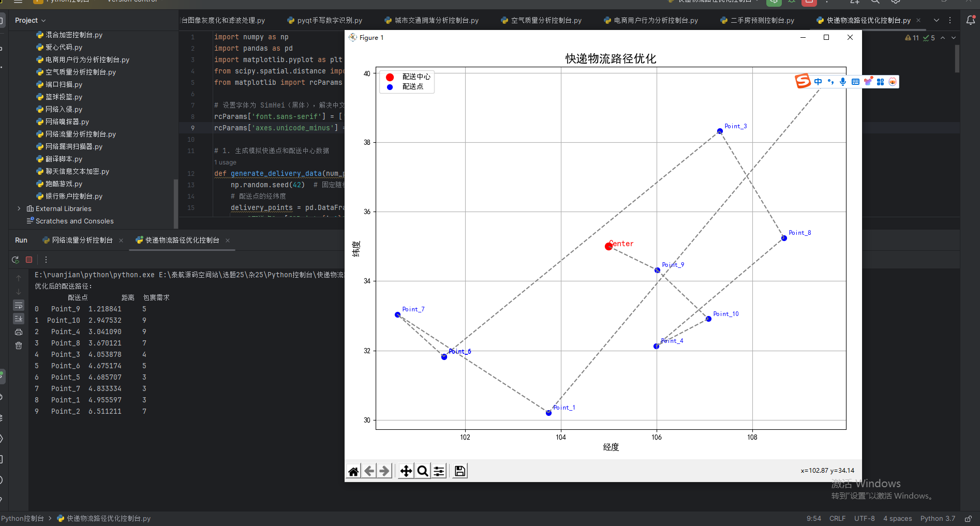Switch to pyqt手写数字识别.py tab
Screen dimensions: 980x526
pos(324,20)
